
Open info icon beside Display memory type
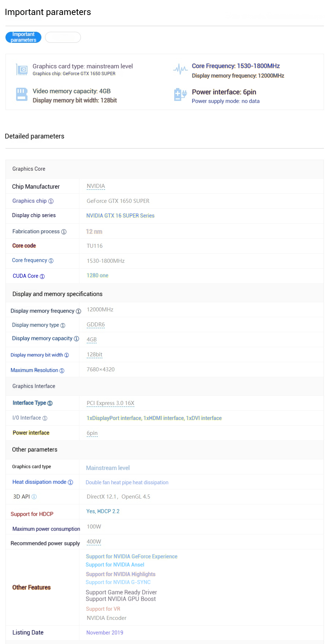click(x=63, y=325)
